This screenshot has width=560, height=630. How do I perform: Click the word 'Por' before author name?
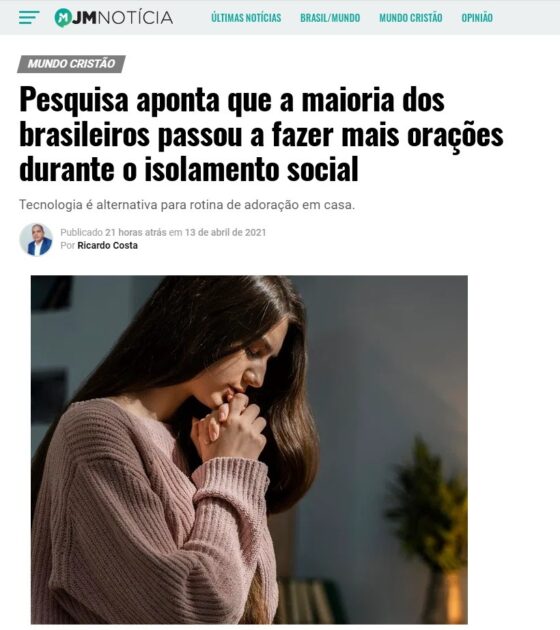click(x=67, y=245)
